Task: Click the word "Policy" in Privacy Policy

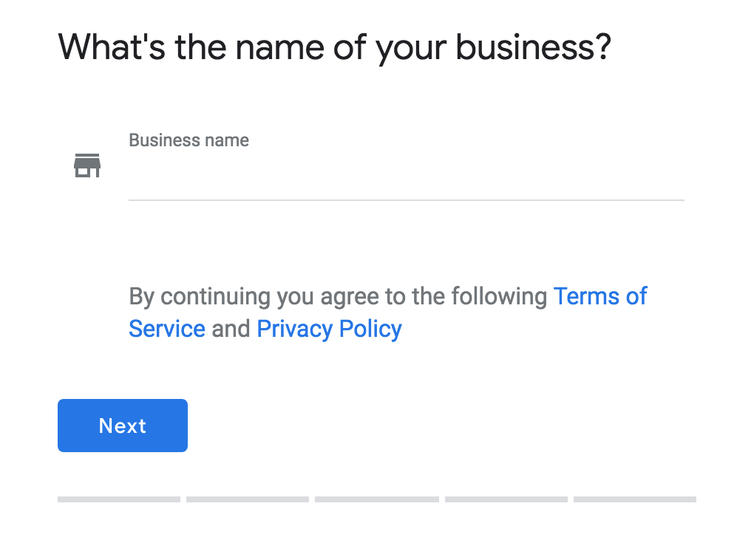Action: (370, 329)
